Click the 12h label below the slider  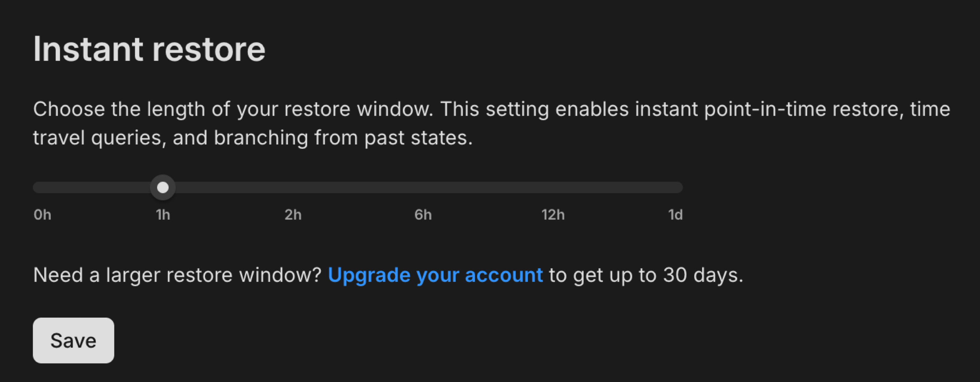pos(553,214)
